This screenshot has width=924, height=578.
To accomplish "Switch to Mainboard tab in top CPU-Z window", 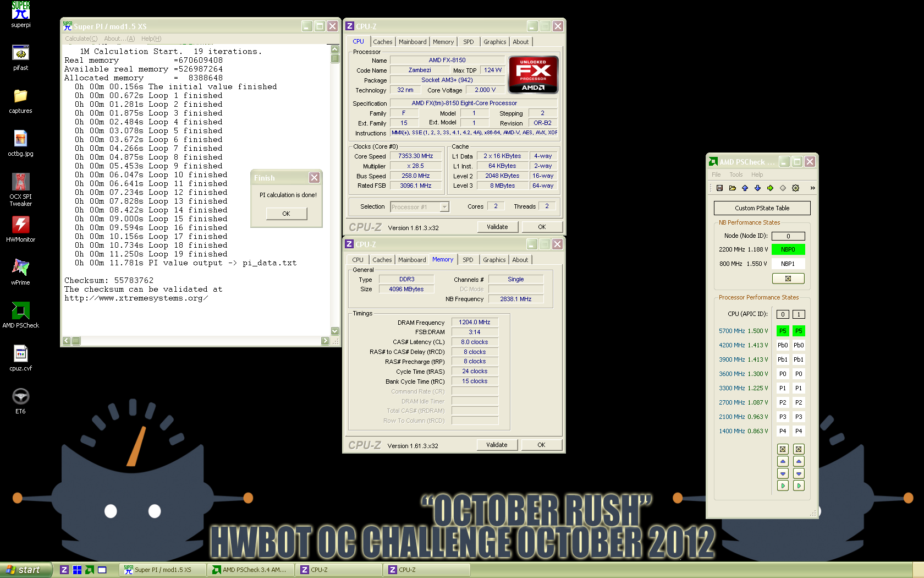I will pos(413,42).
